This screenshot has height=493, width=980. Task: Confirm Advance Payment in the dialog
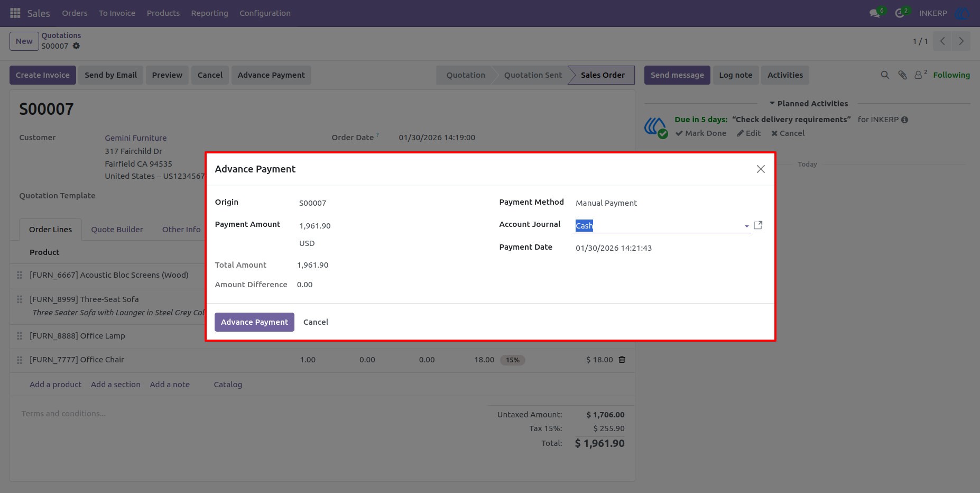(x=254, y=322)
